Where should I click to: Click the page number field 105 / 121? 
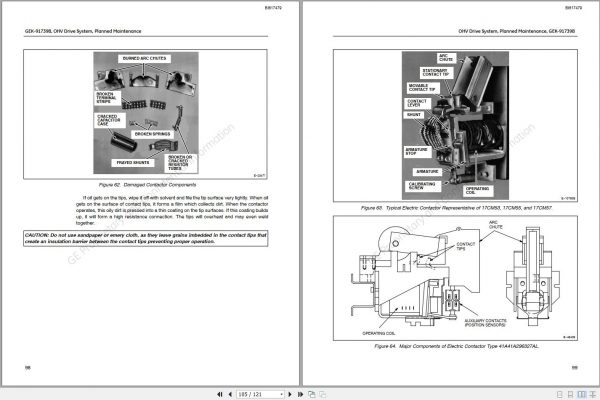[x=258, y=394]
